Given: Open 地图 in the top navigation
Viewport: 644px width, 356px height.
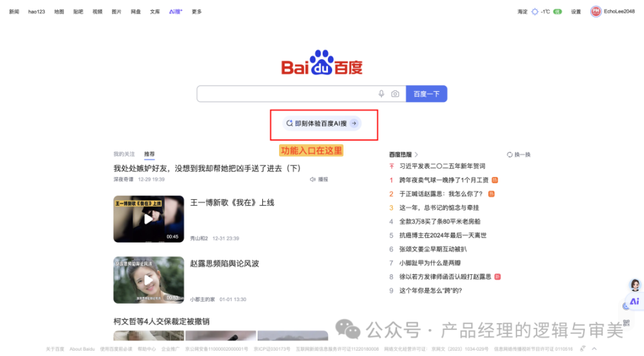Looking at the screenshot, I should coord(59,12).
